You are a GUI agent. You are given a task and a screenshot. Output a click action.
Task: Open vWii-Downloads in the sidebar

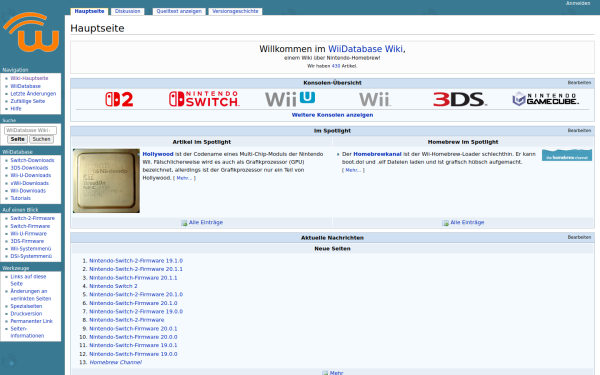[29, 183]
